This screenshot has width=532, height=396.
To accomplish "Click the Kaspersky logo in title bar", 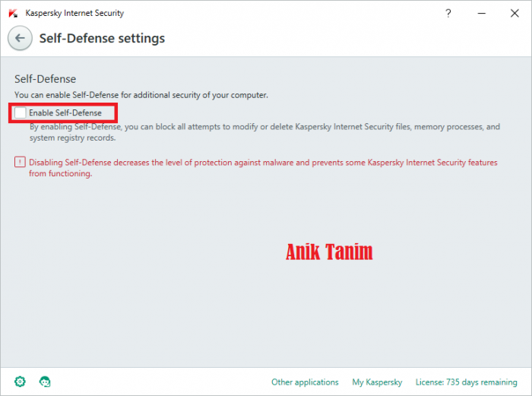I will pyautogui.click(x=13, y=13).
